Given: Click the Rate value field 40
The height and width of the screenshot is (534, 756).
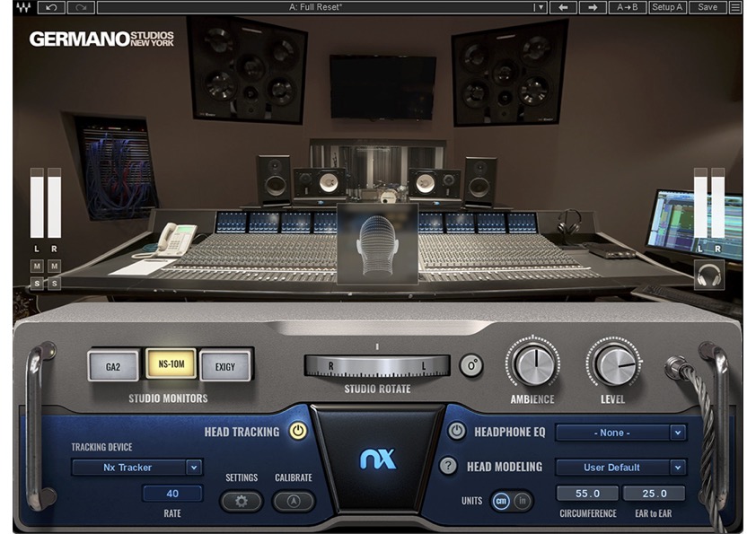Looking at the screenshot, I should [172, 494].
